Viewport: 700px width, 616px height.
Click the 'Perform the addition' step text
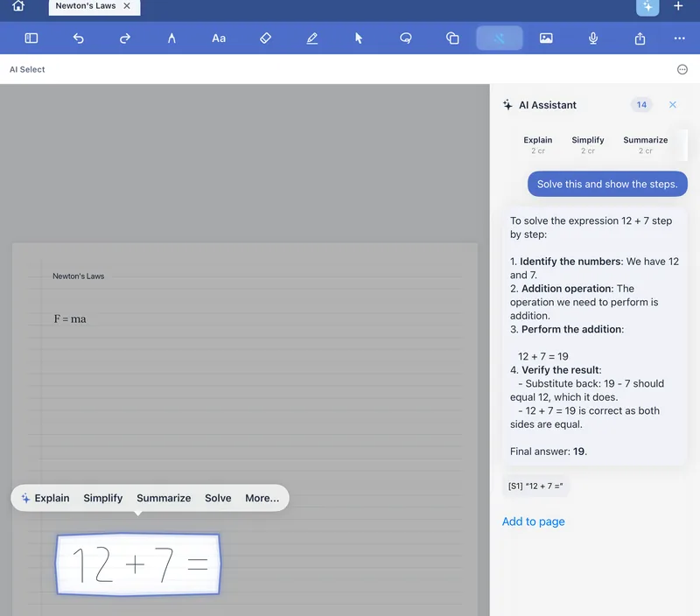point(572,329)
